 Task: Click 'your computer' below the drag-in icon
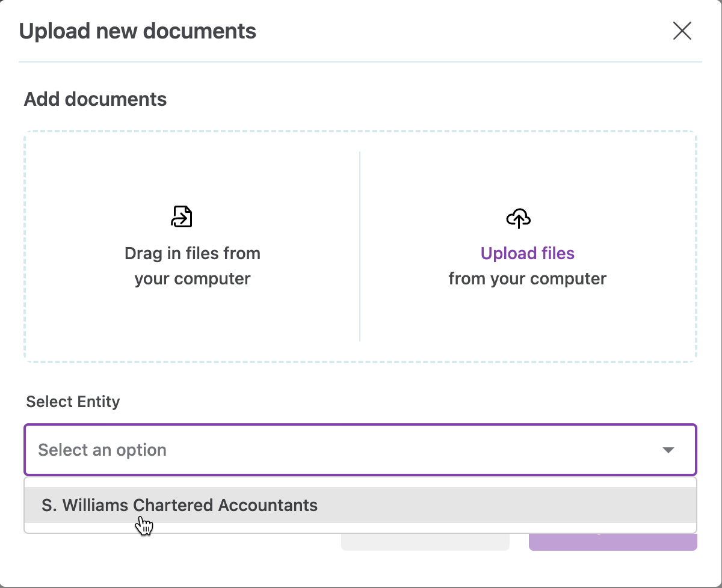click(192, 279)
